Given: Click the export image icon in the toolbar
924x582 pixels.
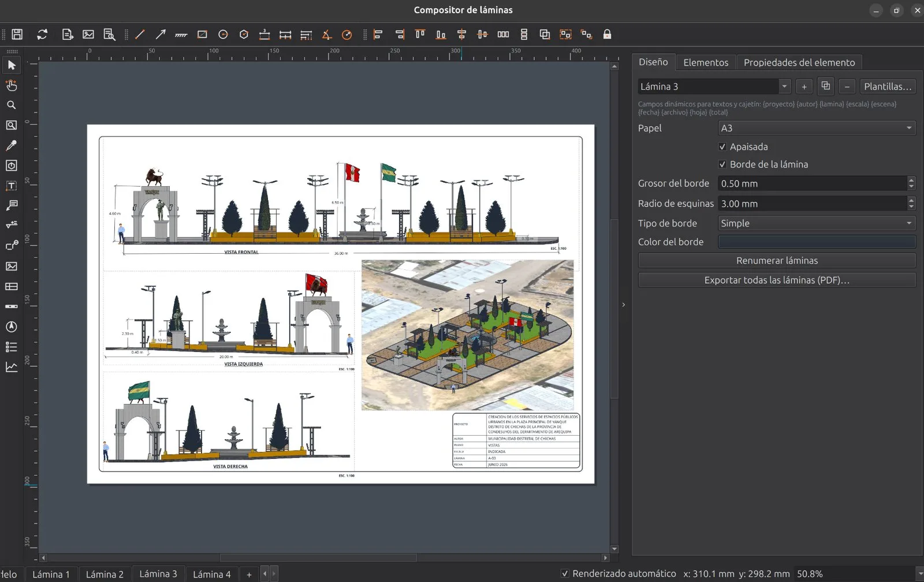Looking at the screenshot, I should point(88,35).
